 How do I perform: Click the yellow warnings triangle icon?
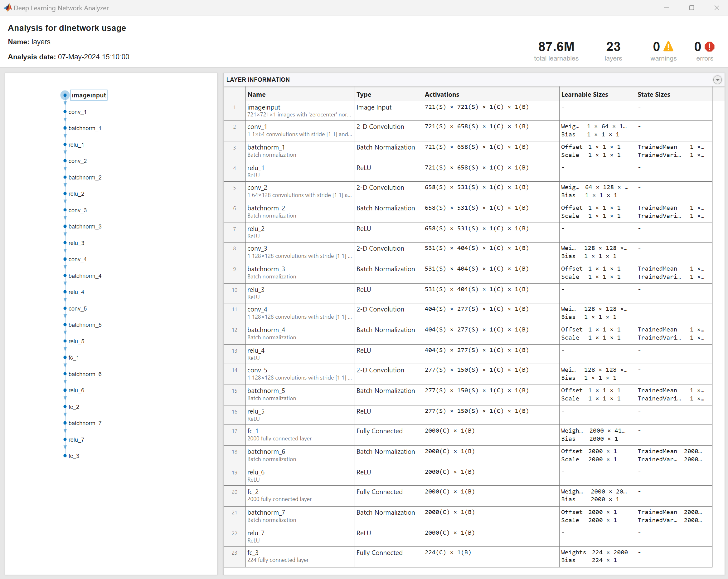point(668,47)
